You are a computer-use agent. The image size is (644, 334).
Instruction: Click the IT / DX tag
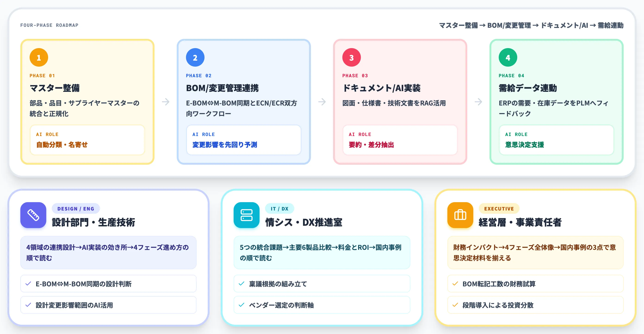[x=279, y=208]
